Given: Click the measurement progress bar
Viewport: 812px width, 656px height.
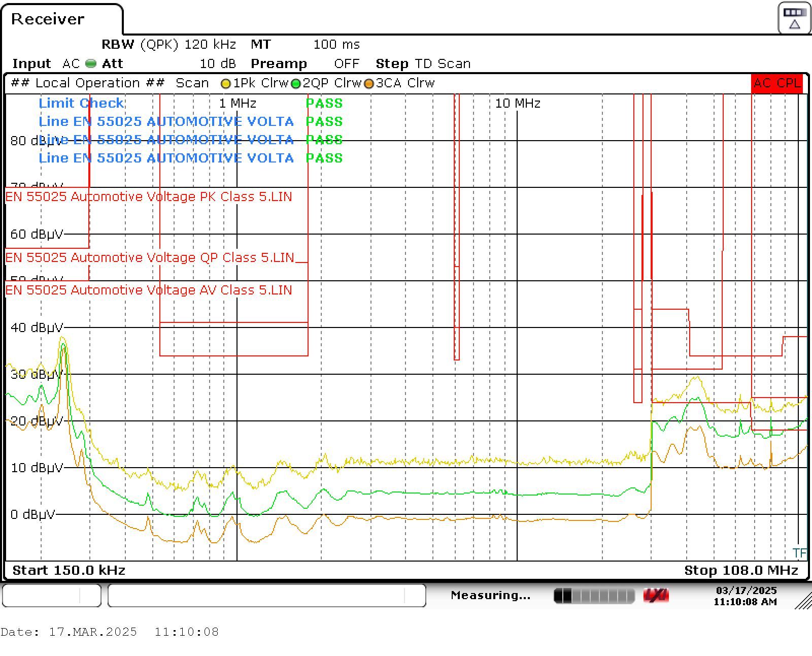Looking at the screenshot, I should click(594, 595).
